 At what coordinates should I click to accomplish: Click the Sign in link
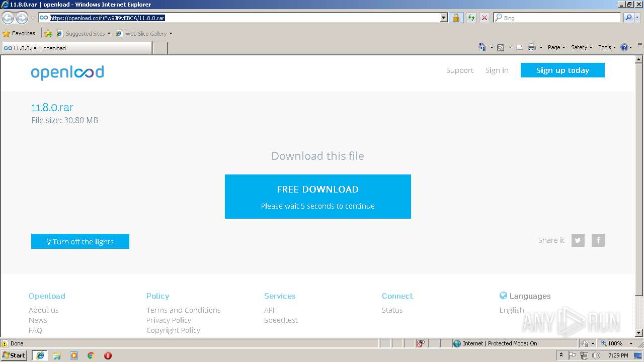coord(497,70)
